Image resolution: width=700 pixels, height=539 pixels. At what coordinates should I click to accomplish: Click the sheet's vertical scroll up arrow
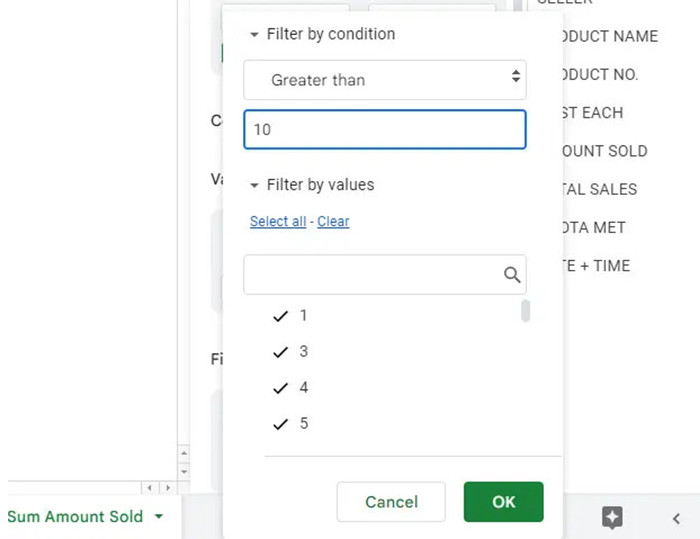tap(182, 453)
